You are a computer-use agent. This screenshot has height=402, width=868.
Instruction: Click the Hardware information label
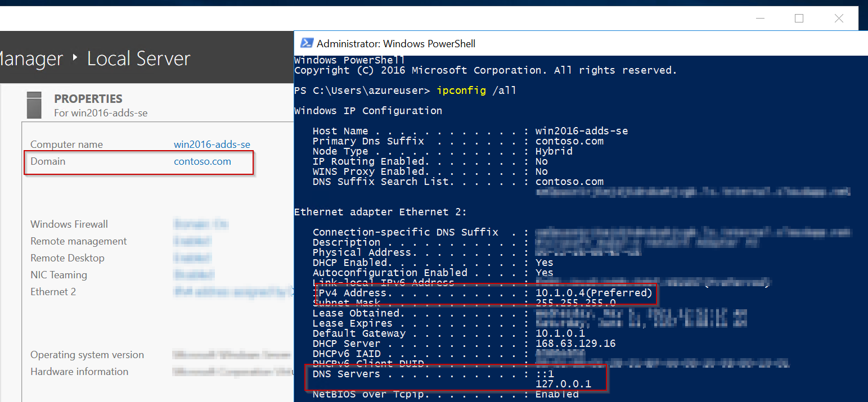coord(79,372)
